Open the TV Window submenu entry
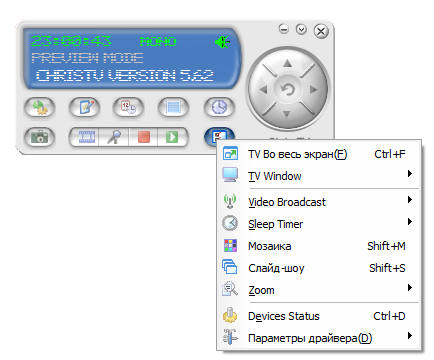434x360 pixels. pos(319,176)
